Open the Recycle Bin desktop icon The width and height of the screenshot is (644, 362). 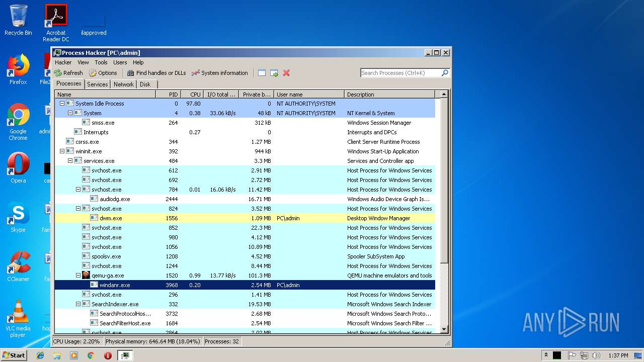point(18,20)
